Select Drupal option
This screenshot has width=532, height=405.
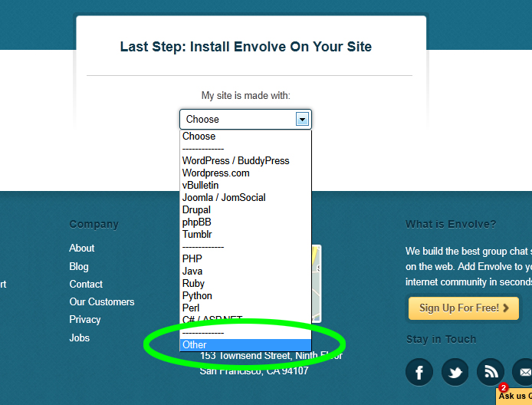point(245,209)
